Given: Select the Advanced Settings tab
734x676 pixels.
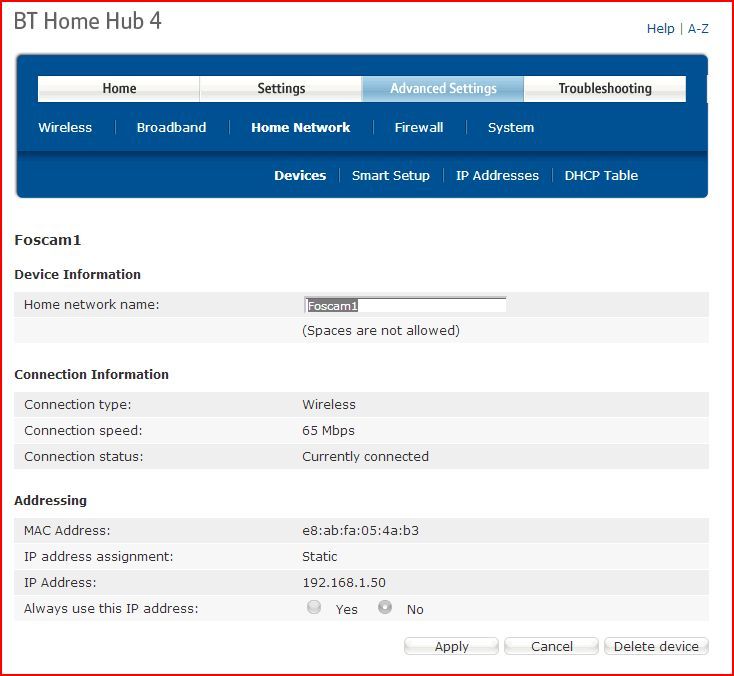Looking at the screenshot, I should [443, 88].
